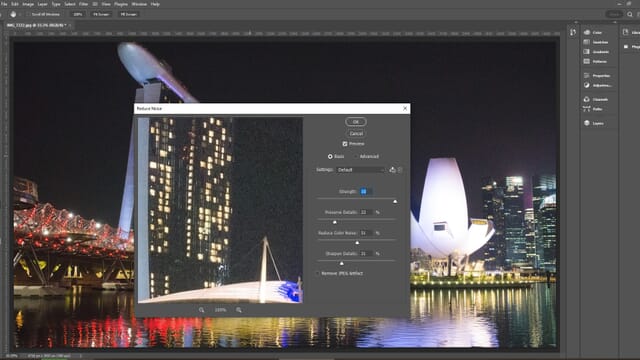Select the Advanced radio option
The height and width of the screenshot is (360, 640).
click(x=356, y=156)
